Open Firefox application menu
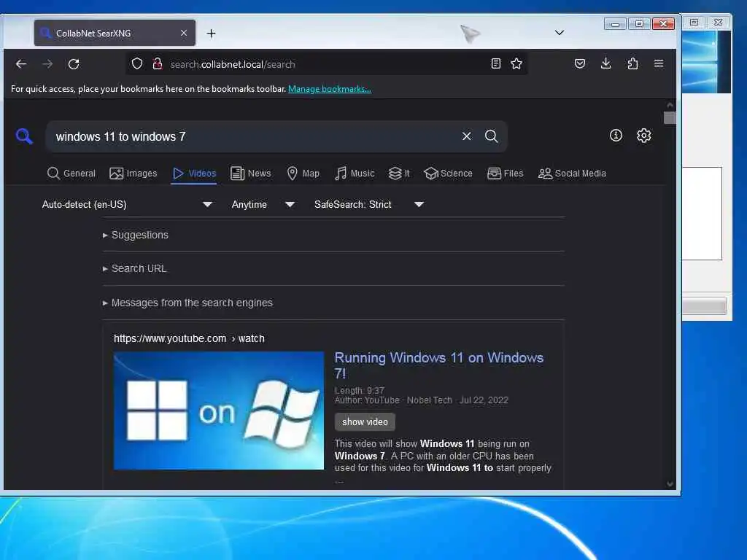This screenshot has width=747, height=560. click(x=659, y=64)
